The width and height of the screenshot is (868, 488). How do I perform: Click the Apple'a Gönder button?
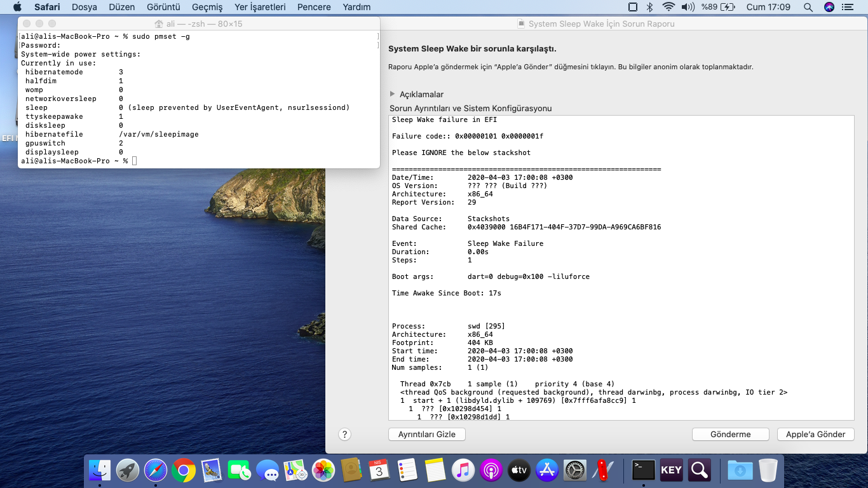click(815, 435)
